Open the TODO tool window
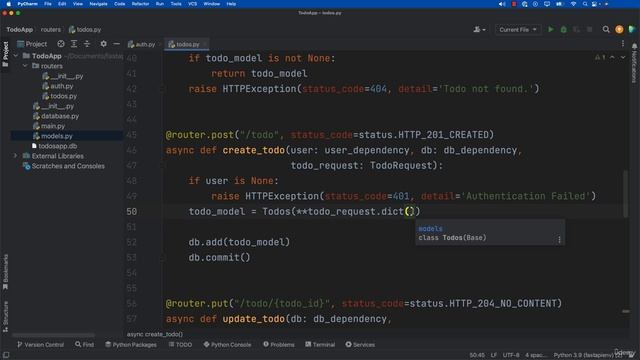 (x=180, y=344)
